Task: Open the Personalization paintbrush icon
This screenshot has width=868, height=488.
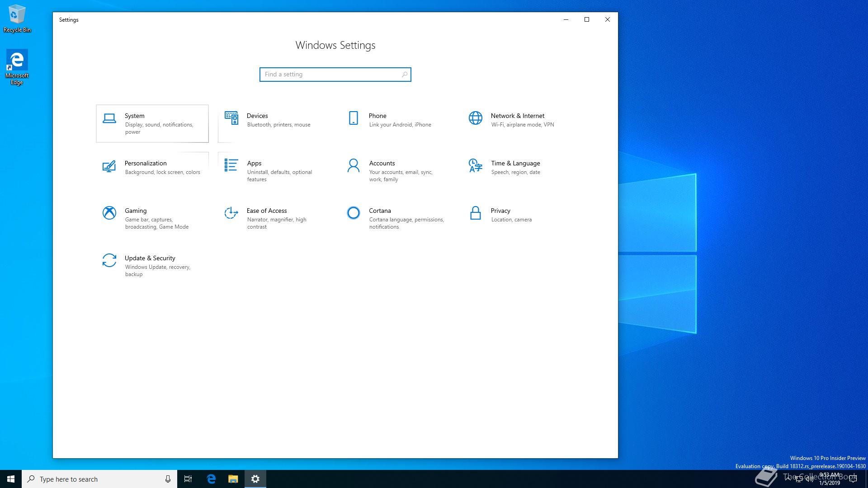Action: click(109, 166)
